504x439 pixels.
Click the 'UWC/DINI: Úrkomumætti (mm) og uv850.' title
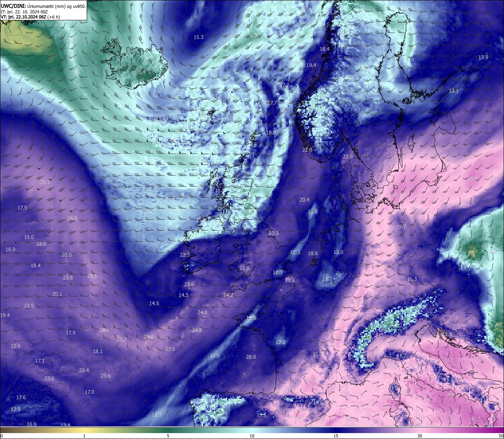[43, 6]
